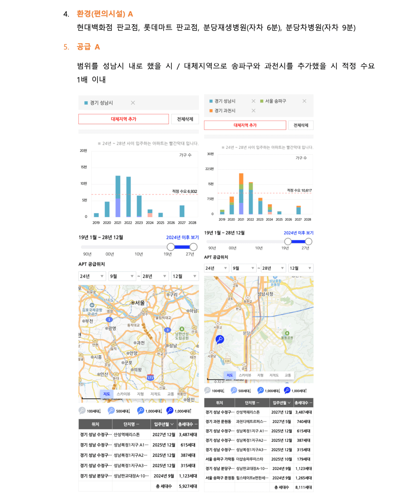Open right panel 28년 end year dropdown
This screenshot has width=420, height=504.
coord(273,268)
